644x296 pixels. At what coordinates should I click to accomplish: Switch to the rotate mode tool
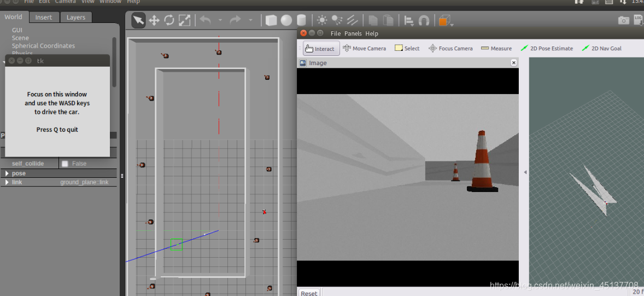pyautogui.click(x=169, y=20)
